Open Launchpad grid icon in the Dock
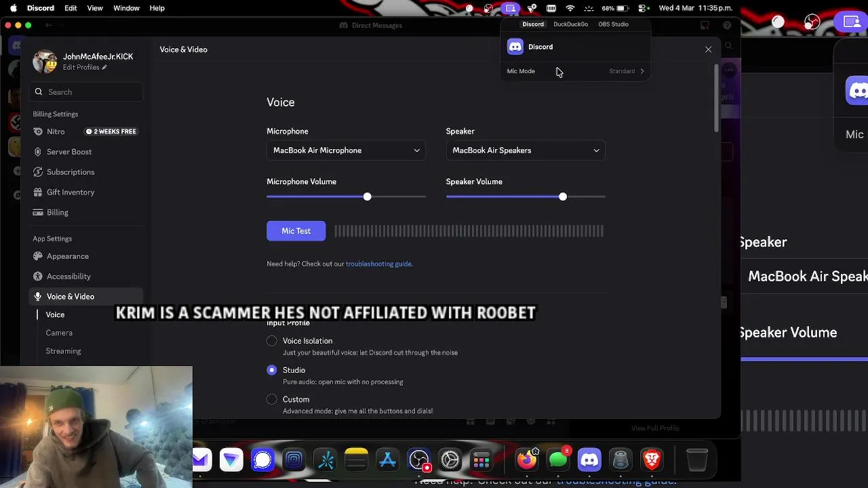The image size is (868, 488). coord(481,460)
